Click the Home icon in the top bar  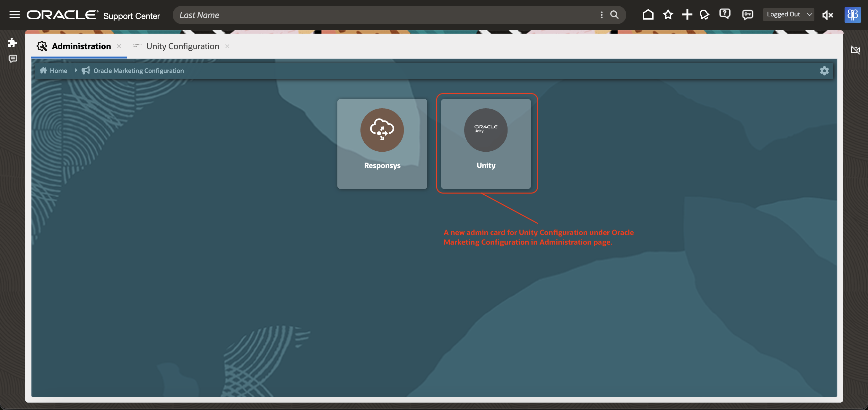(x=648, y=14)
